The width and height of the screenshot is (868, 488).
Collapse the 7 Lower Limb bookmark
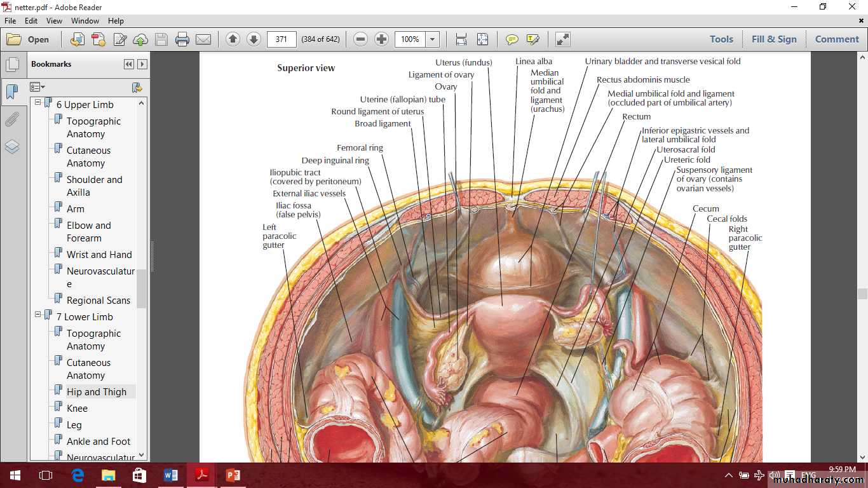[x=38, y=315]
